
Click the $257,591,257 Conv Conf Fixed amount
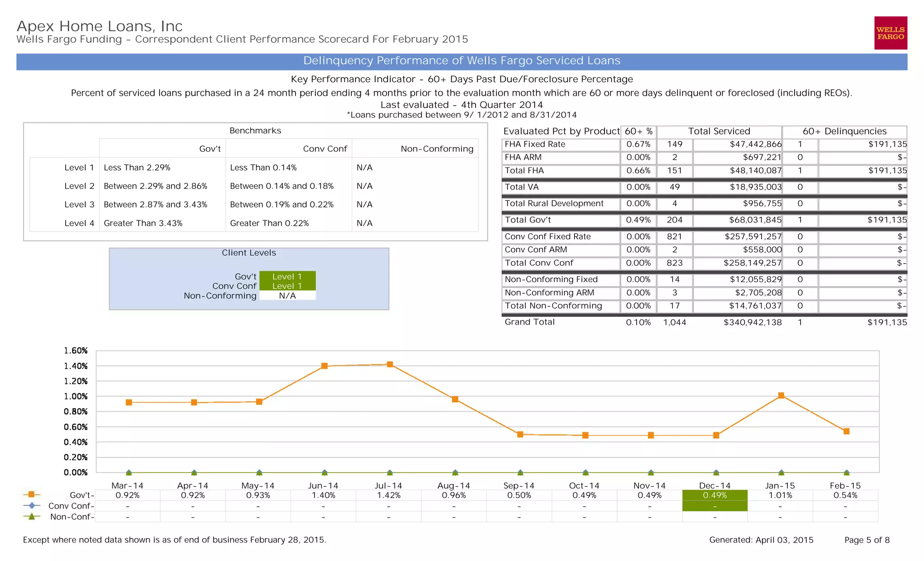coord(753,236)
